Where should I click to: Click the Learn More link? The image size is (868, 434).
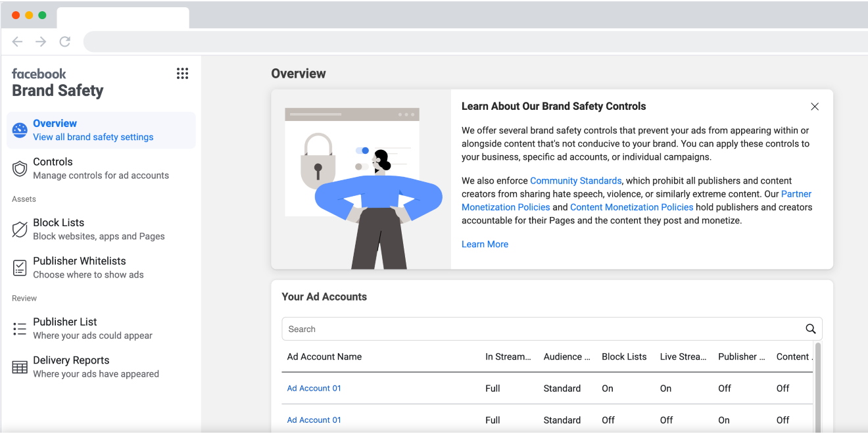(x=485, y=244)
